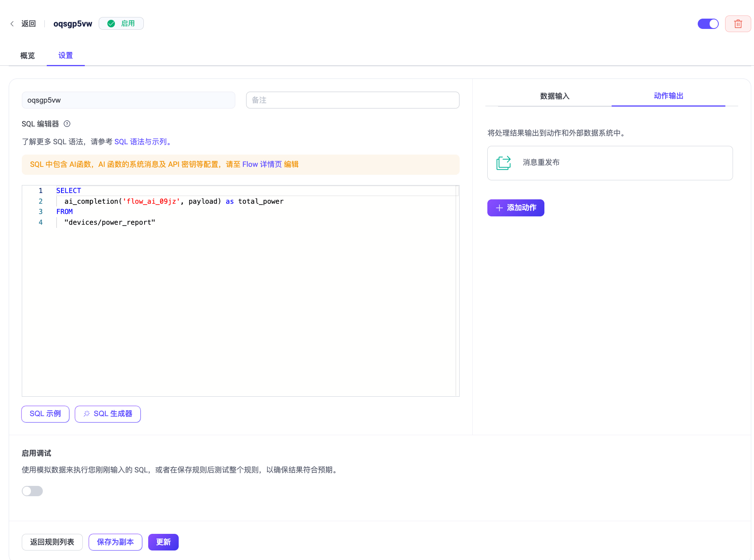Click 保存为副本 to duplicate rule
This screenshot has width=754, height=560.
(x=115, y=542)
